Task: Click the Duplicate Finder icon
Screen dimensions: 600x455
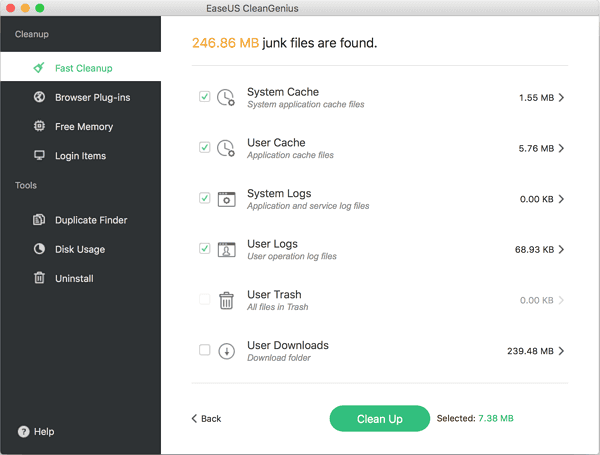Action: click(39, 220)
